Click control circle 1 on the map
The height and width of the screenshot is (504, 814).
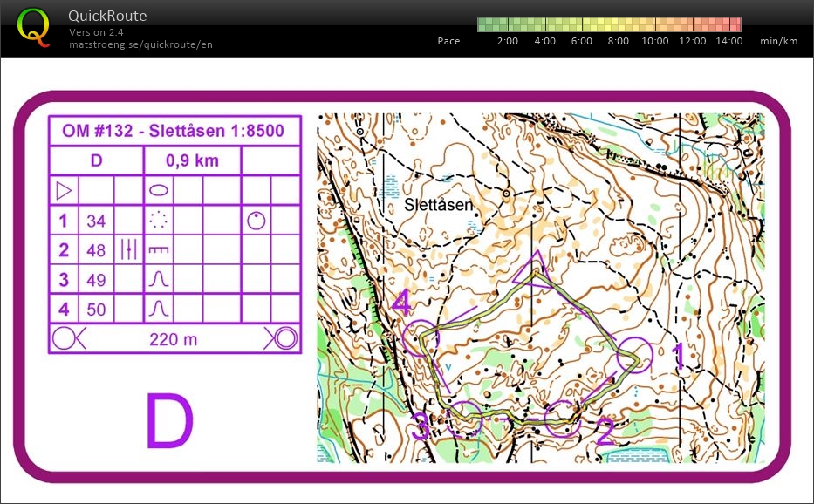click(x=636, y=352)
